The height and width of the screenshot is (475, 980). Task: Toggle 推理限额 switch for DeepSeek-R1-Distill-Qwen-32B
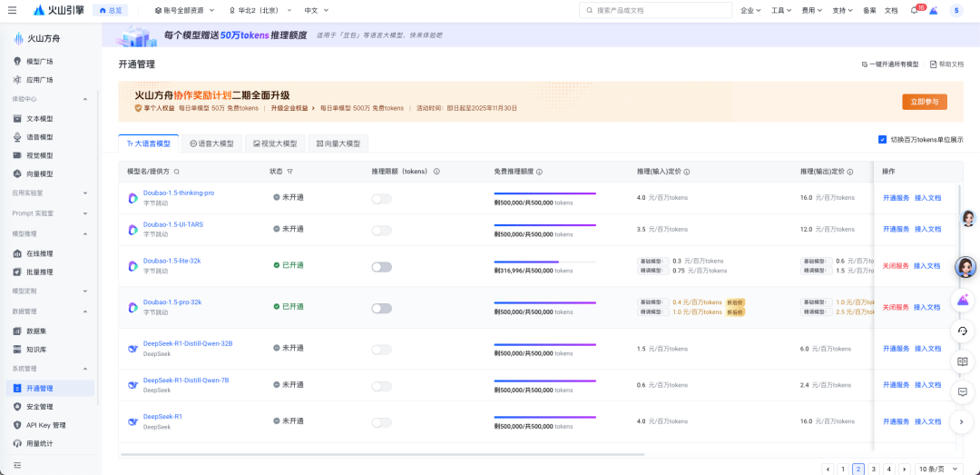point(382,350)
